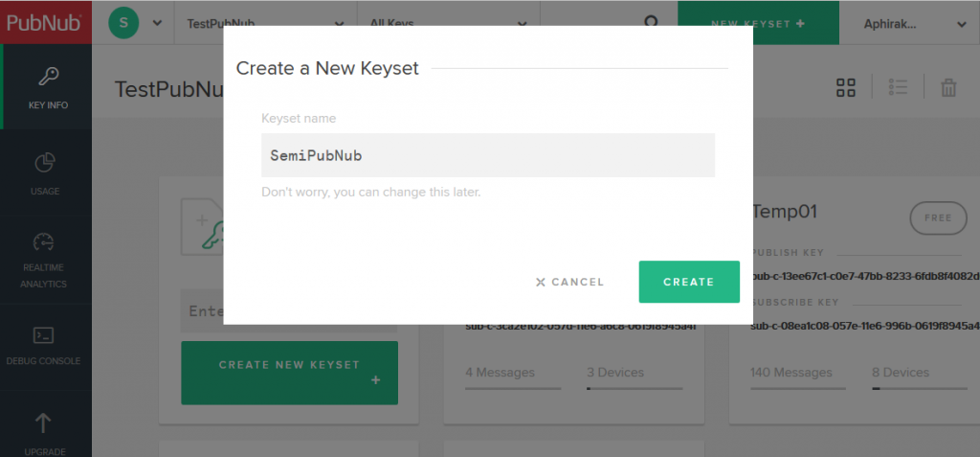This screenshot has width=980, height=457.
Task: Switch to grid view icon
Action: [845, 88]
